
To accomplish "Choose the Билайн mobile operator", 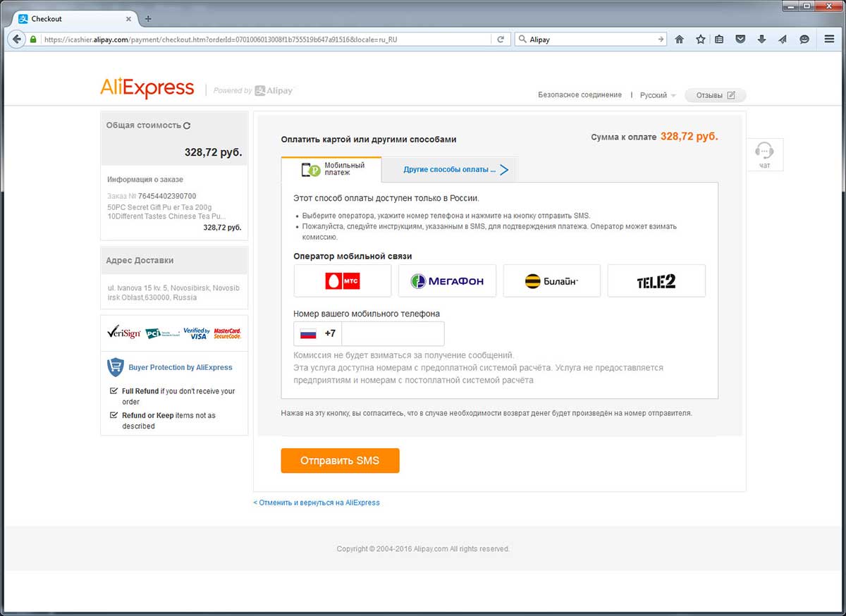I will coord(552,281).
